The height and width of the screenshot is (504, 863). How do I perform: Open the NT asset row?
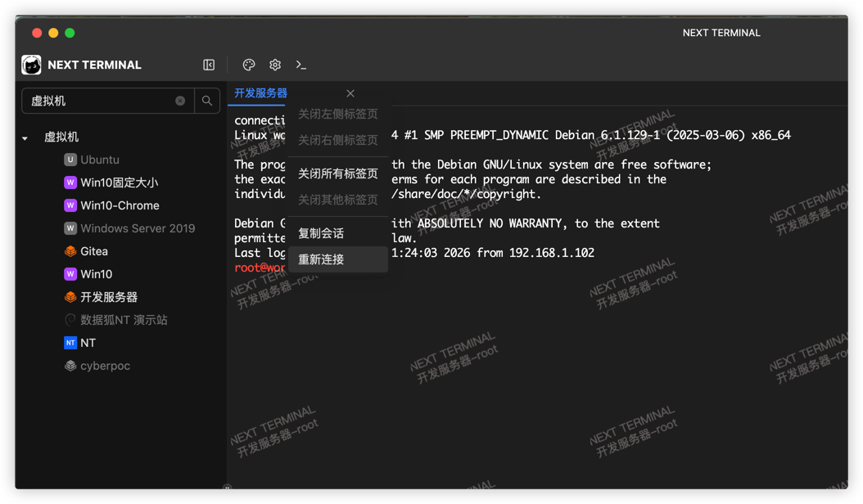click(x=88, y=343)
